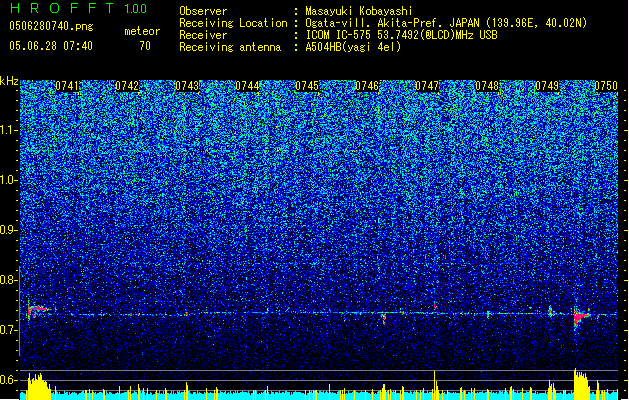Click the 0743 time marker
Screen dimensions: 629x400
tap(187, 86)
